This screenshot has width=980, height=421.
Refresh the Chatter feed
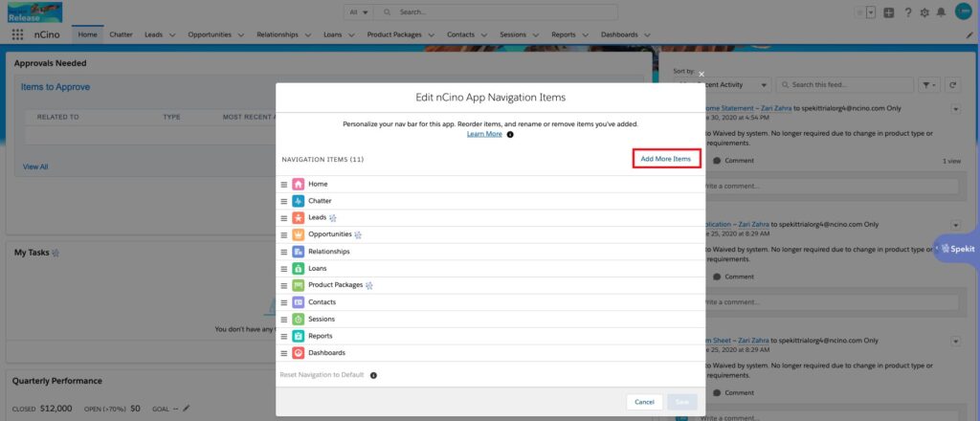[x=952, y=85]
